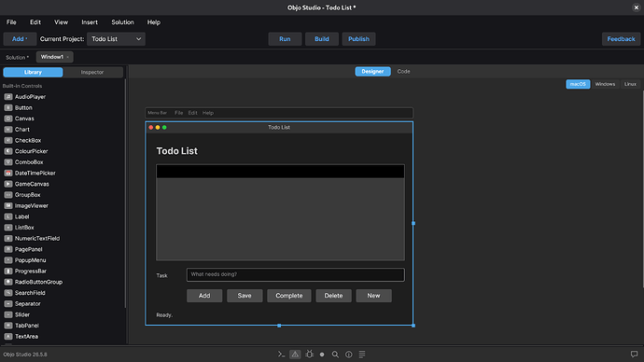The image size is (644, 362).
Task: Select the CheckBox control icon
Action: [x=8, y=140]
